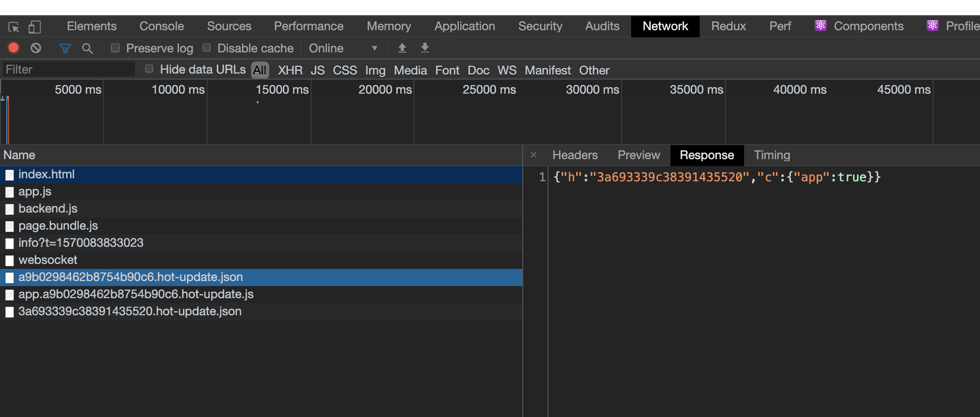
Task: Open the Sources tab
Action: coord(229,26)
